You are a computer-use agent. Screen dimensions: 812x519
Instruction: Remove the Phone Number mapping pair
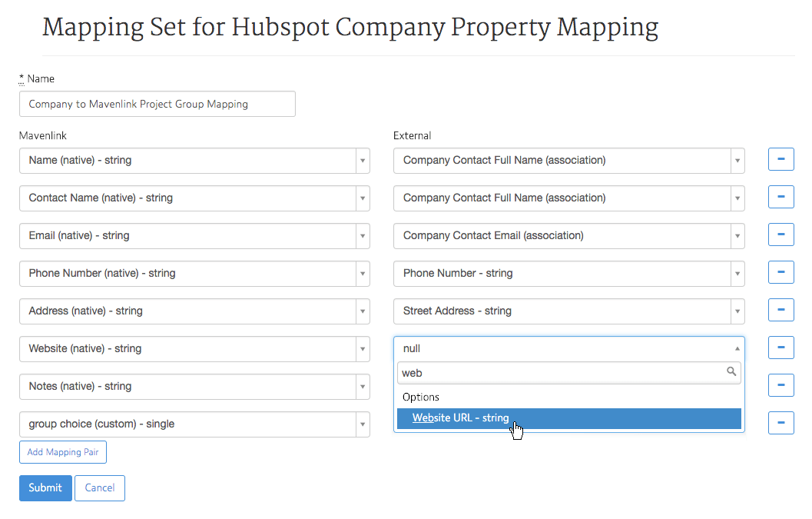(x=781, y=272)
